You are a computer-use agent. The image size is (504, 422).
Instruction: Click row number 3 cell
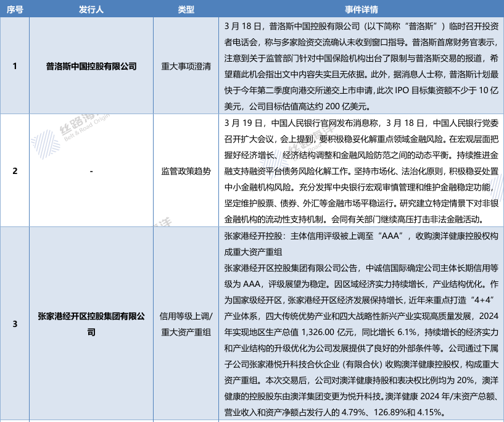[15, 324]
